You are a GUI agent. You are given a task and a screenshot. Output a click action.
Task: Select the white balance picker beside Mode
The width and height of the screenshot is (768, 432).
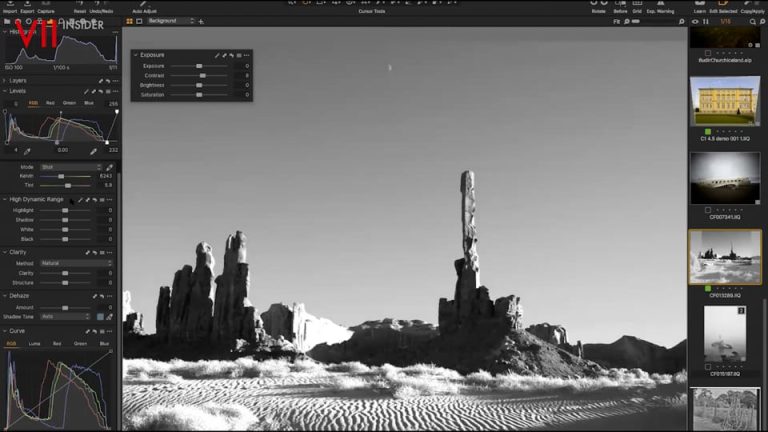110,167
